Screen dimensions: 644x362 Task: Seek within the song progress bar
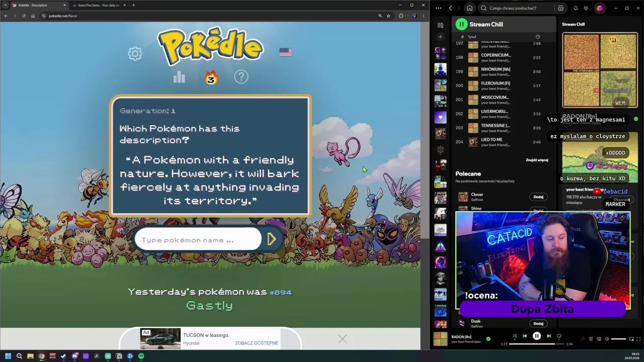[537, 344]
